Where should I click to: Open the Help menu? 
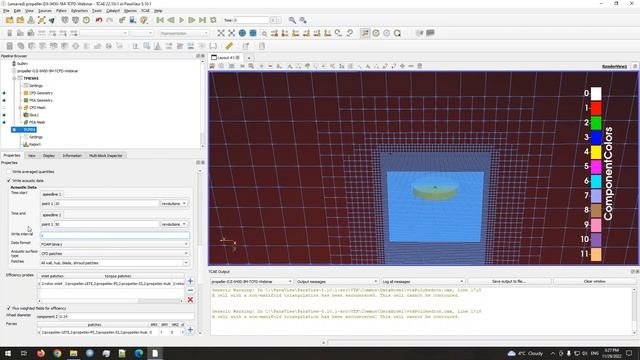click(x=158, y=11)
